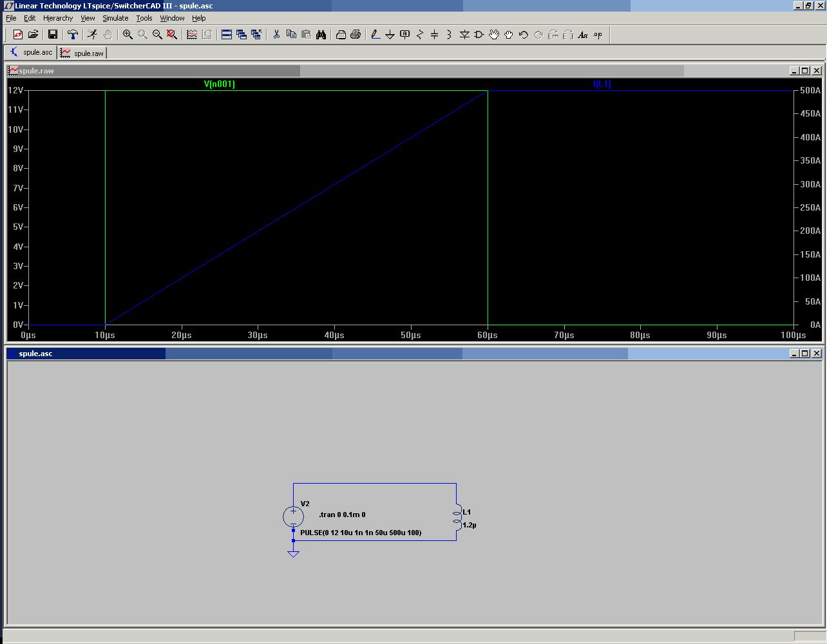Place a Ground symbol from toolbar
Image resolution: width=827 pixels, height=644 pixels.
[390, 35]
